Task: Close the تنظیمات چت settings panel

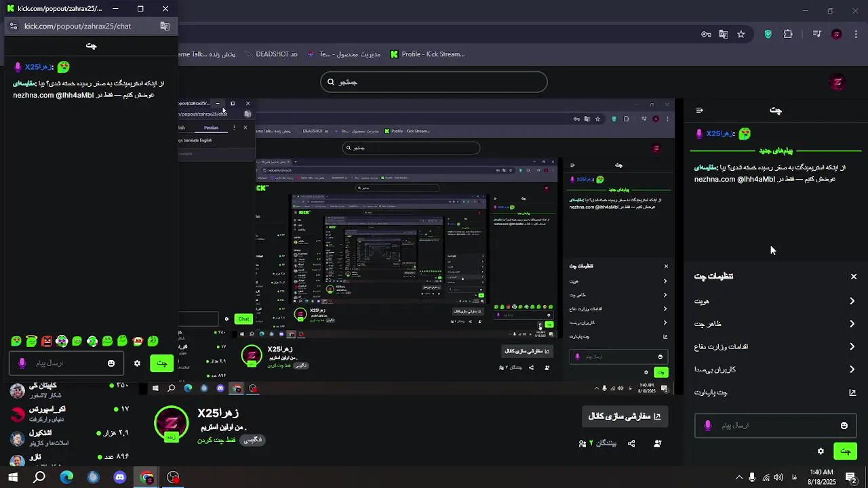Action: point(854,277)
